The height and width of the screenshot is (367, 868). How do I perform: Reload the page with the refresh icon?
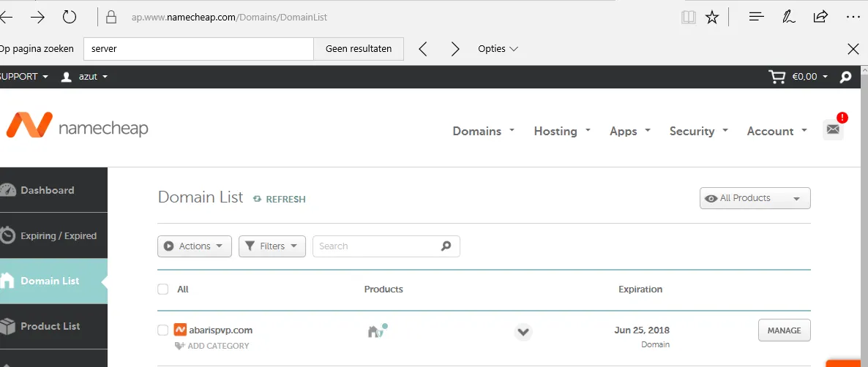coord(70,17)
